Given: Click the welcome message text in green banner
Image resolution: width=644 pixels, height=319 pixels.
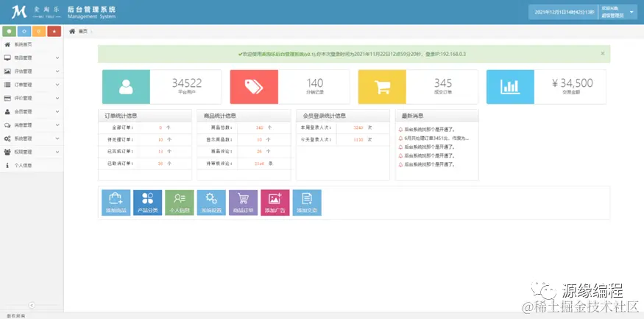Looking at the screenshot, I should point(354,54).
